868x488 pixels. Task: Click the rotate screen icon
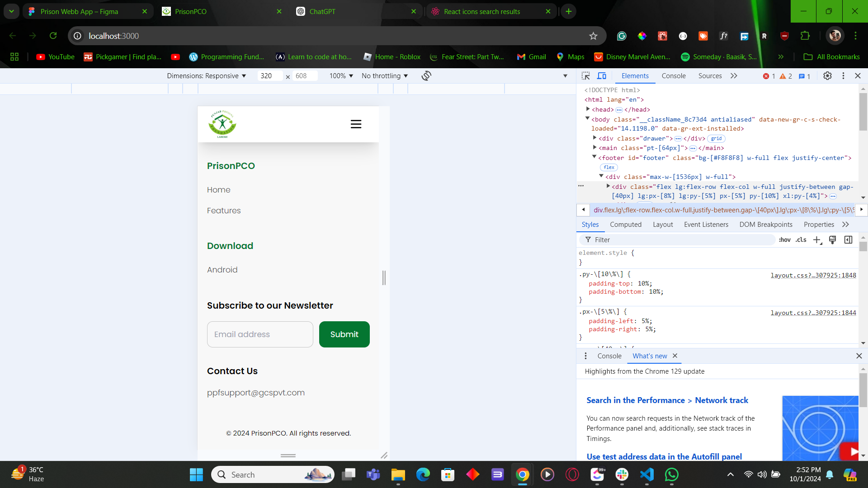coord(426,76)
